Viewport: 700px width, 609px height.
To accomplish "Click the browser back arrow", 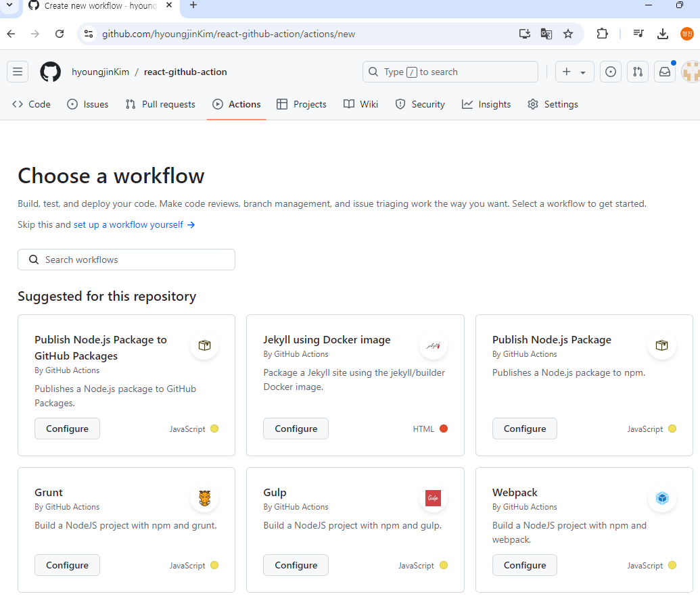I will [x=11, y=34].
